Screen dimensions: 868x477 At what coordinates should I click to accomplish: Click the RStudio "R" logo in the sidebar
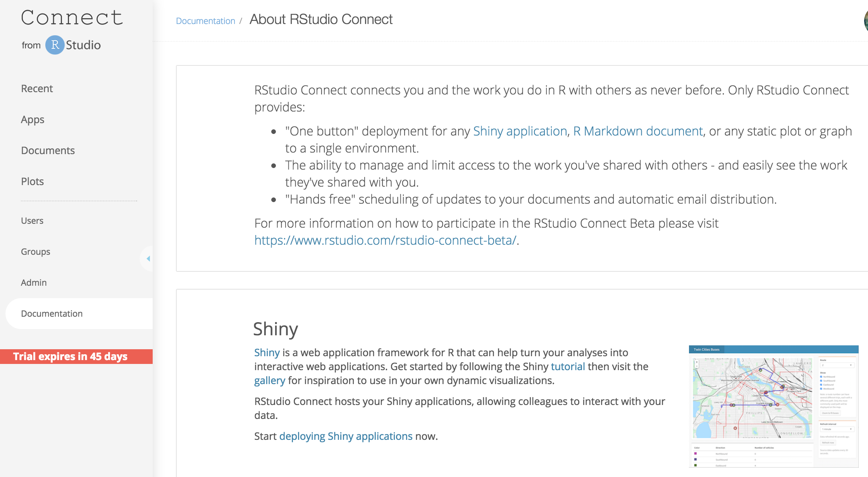point(55,45)
